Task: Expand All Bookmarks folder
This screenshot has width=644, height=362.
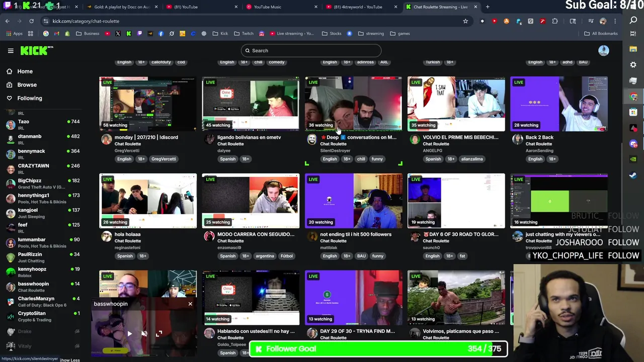Action: (x=601, y=34)
